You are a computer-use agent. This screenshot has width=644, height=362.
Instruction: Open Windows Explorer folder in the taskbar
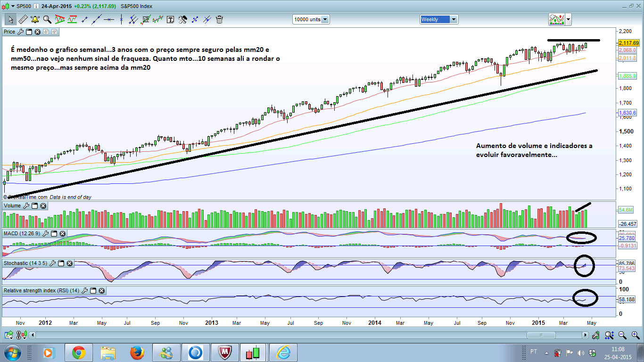(x=107, y=352)
